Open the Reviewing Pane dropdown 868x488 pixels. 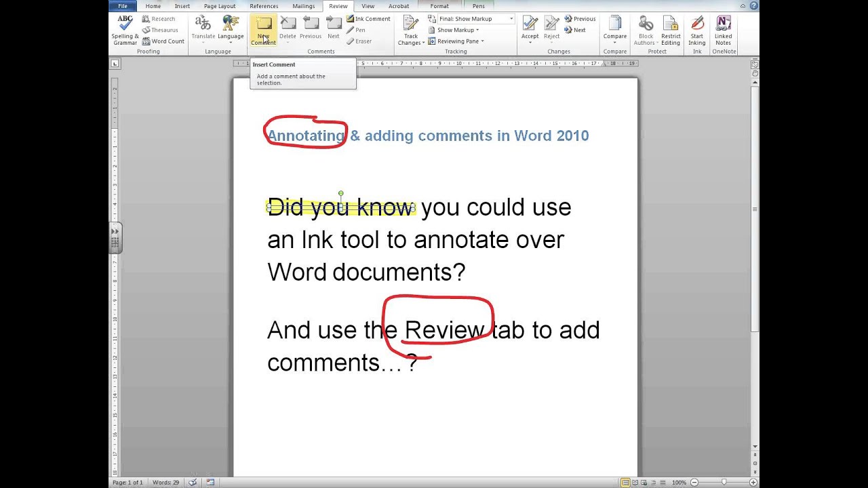[456, 41]
